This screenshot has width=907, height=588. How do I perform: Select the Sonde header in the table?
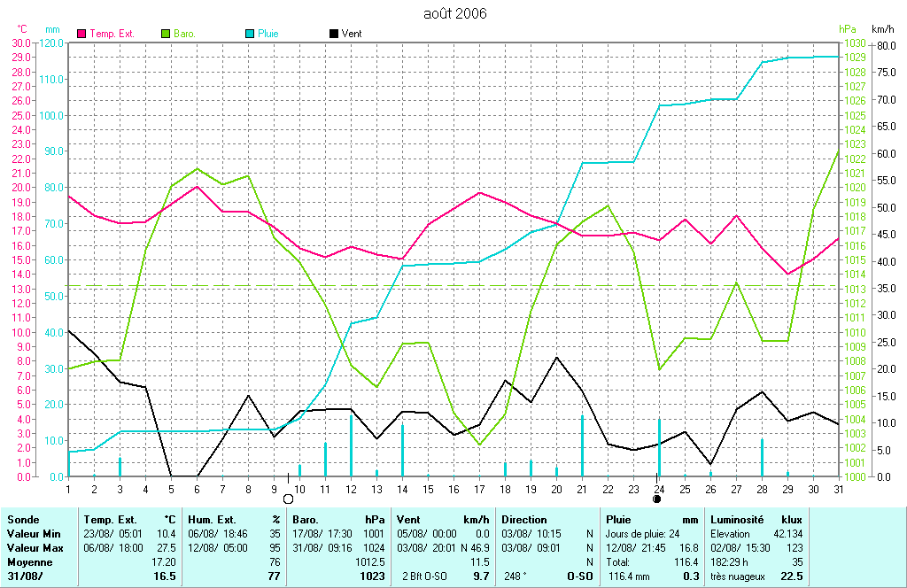(22, 520)
